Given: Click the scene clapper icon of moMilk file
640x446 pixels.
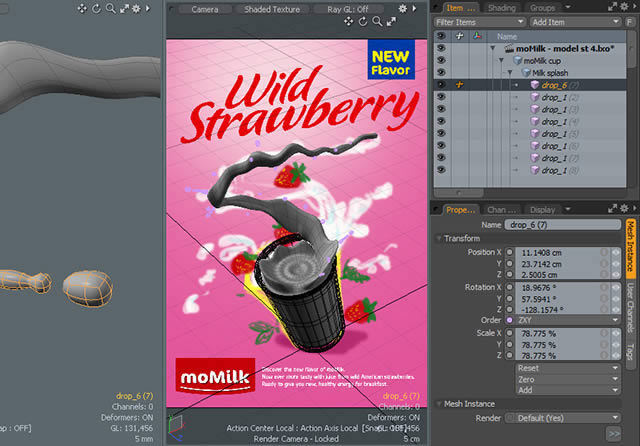Looking at the screenshot, I should pos(509,49).
